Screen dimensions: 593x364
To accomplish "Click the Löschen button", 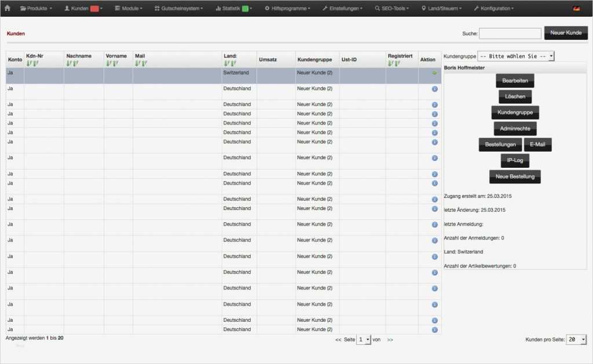I will tap(515, 97).
